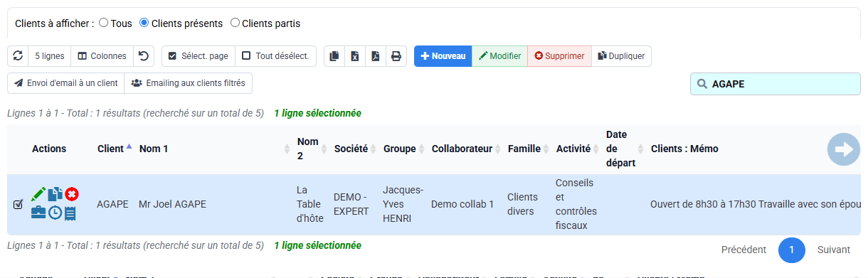
Task: Sort by Groupe column header
Action: tap(402, 149)
